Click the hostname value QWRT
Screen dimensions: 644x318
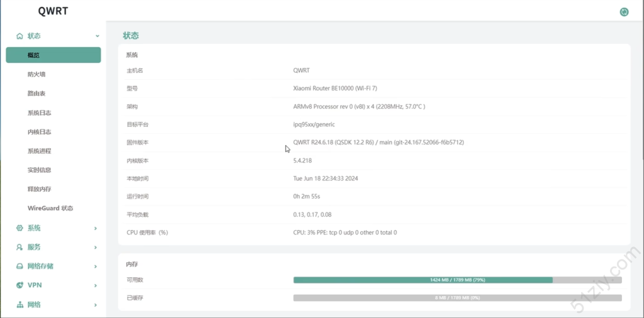(301, 70)
